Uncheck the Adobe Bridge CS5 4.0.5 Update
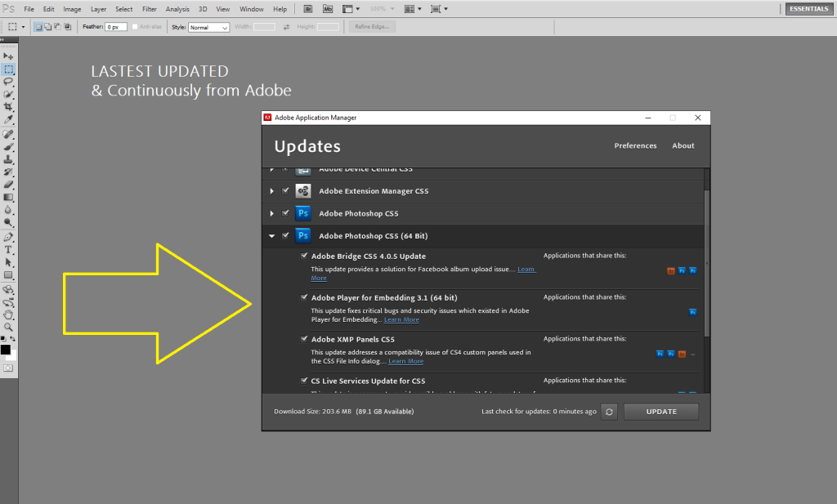The height and width of the screenshot is (504, 837). [304, 256]
